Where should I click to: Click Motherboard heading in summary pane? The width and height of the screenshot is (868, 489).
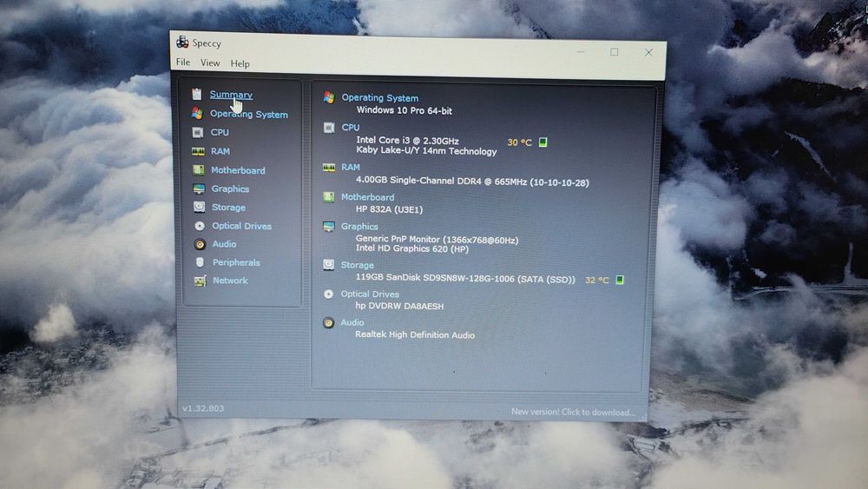[367, 197]
